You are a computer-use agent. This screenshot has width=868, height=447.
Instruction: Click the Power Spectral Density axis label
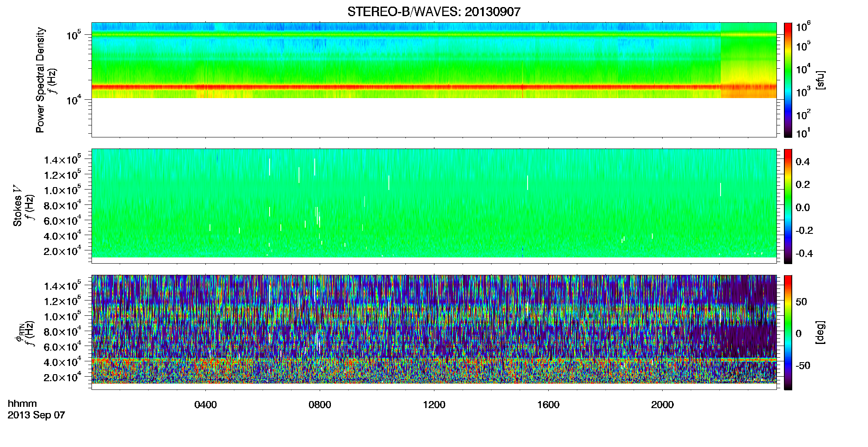click(40, 80)
